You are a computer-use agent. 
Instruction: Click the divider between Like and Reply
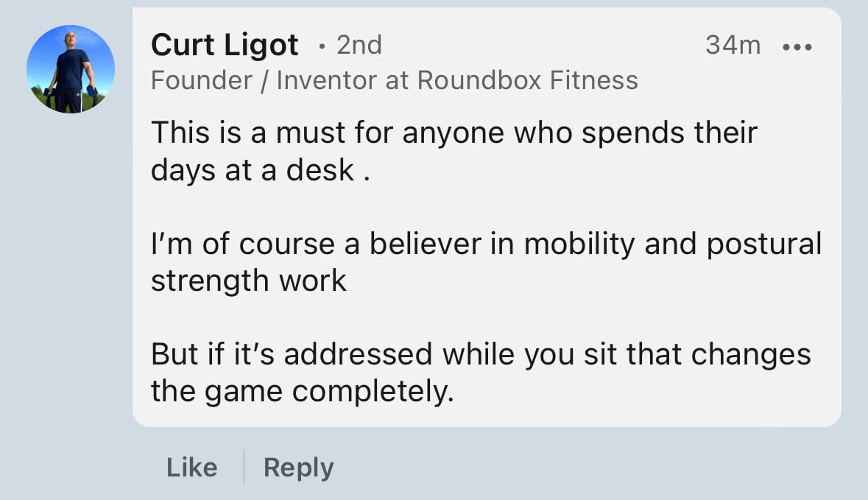click(244, 468)
